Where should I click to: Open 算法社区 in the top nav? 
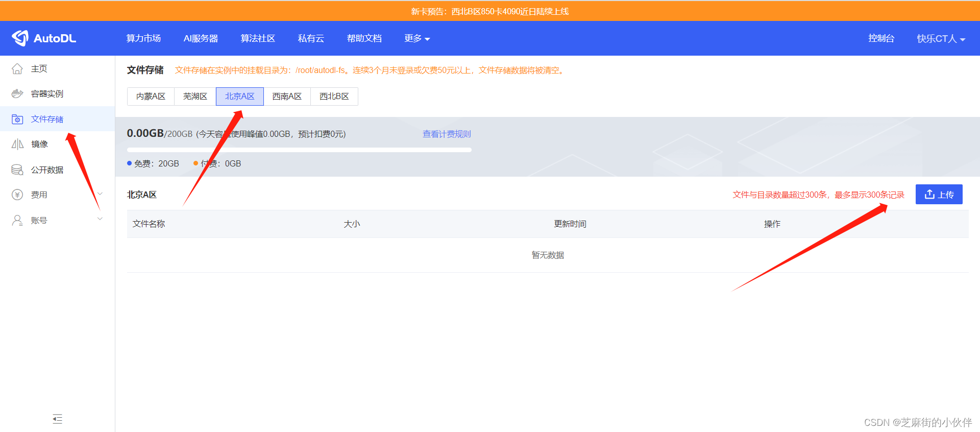pyautogui.click(x=258, y=38)
